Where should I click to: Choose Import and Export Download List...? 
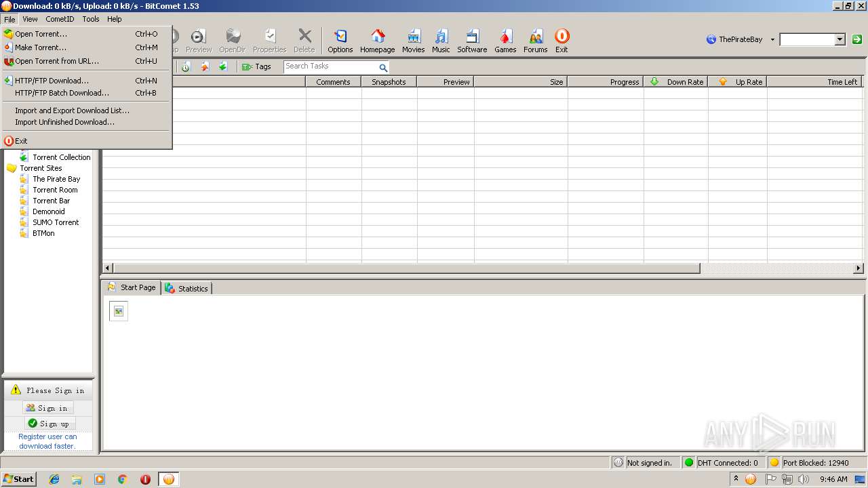coord(86,110)
